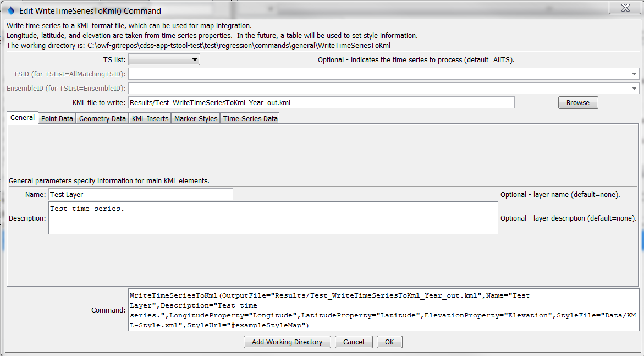Select the Time Series Data tab
The width and height of the screenshot is (644, 356).
pyautogui.click(x=250, y=118)
